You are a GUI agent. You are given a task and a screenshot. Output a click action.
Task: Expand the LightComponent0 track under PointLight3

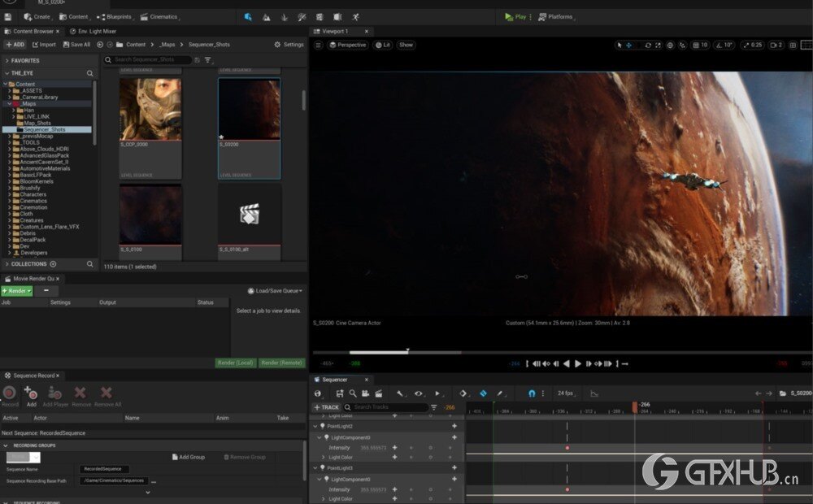[320, 478]
